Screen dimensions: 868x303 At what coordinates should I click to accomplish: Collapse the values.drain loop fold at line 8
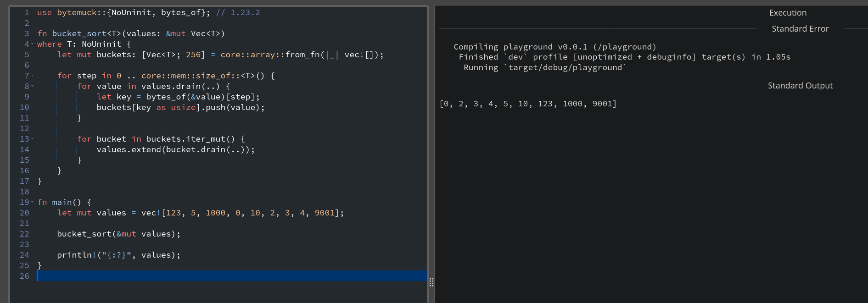(x=32, y=86)
